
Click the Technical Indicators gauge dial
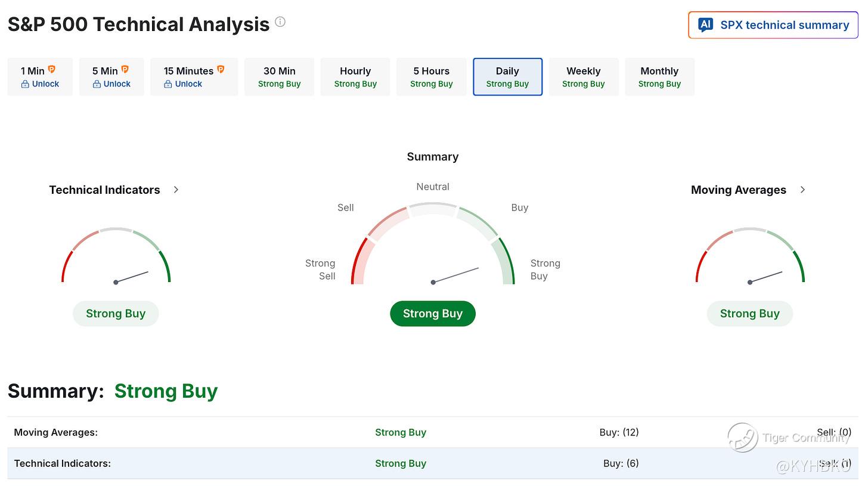click(x=116, y=255)
